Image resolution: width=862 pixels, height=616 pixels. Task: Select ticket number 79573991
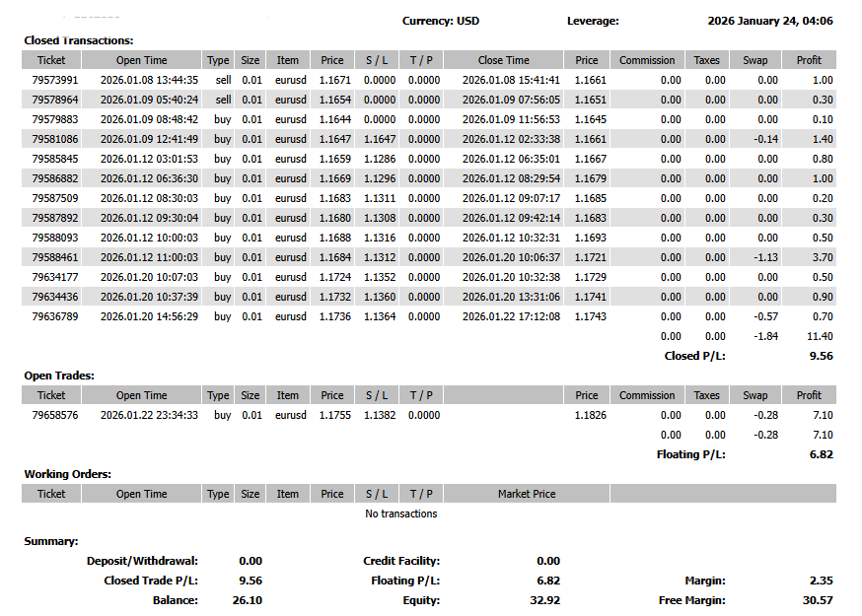[55, 80]
